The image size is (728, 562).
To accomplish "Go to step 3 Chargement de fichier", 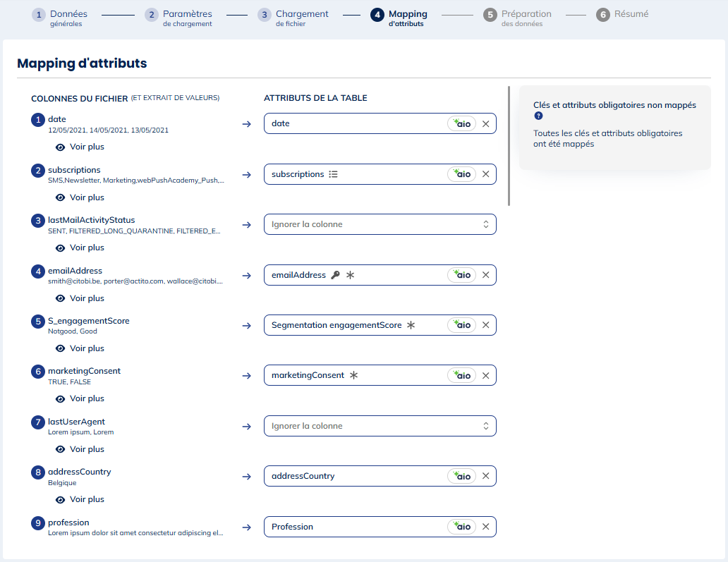I will click(x=293, y=18).
